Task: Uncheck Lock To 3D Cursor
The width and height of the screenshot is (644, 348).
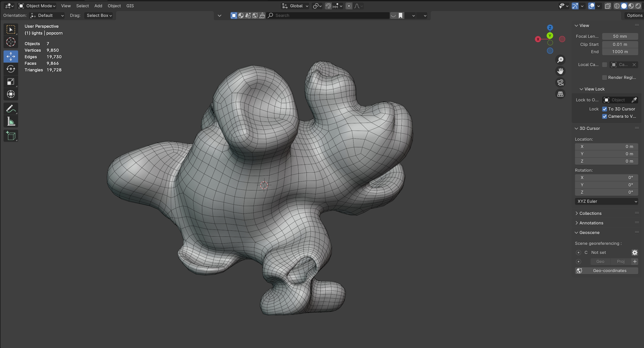Action: (x=604, y=109)
